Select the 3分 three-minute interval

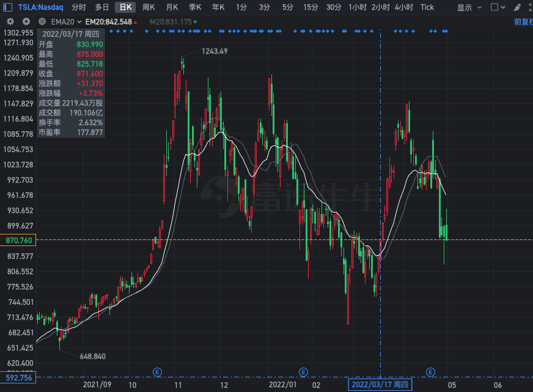point(265,7)
